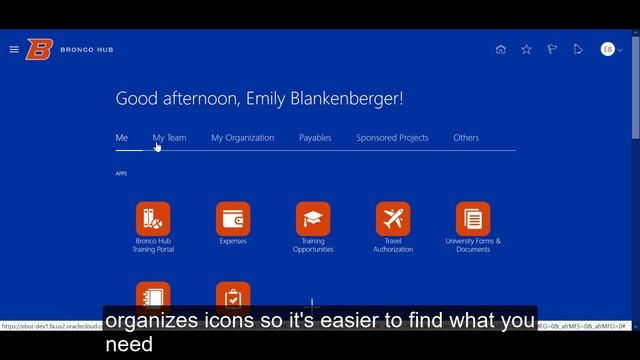The width and height of the screenshot is (640, 360).
Task: Open Travel Authorization airplane icon
Action: pos(393,219)
